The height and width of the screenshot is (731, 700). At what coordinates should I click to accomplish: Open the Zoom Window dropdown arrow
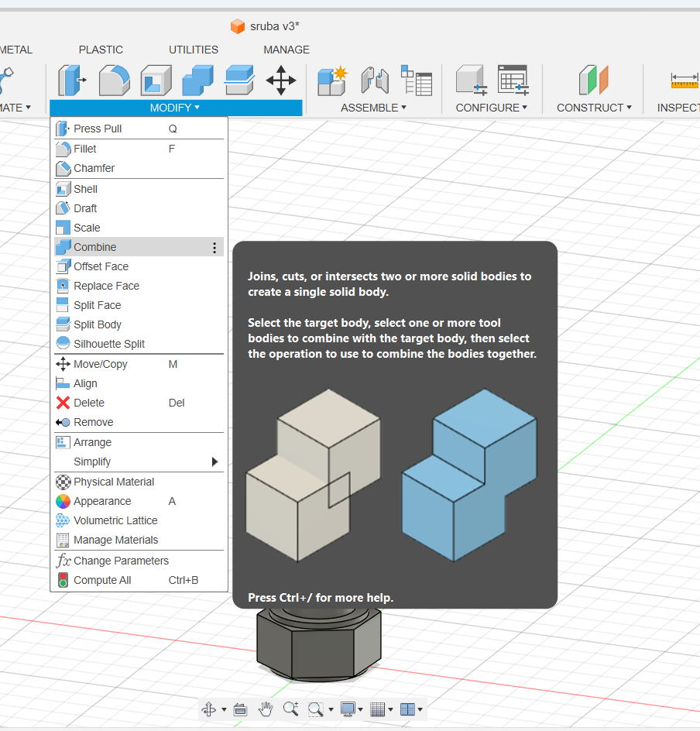[x=331, y=710]
